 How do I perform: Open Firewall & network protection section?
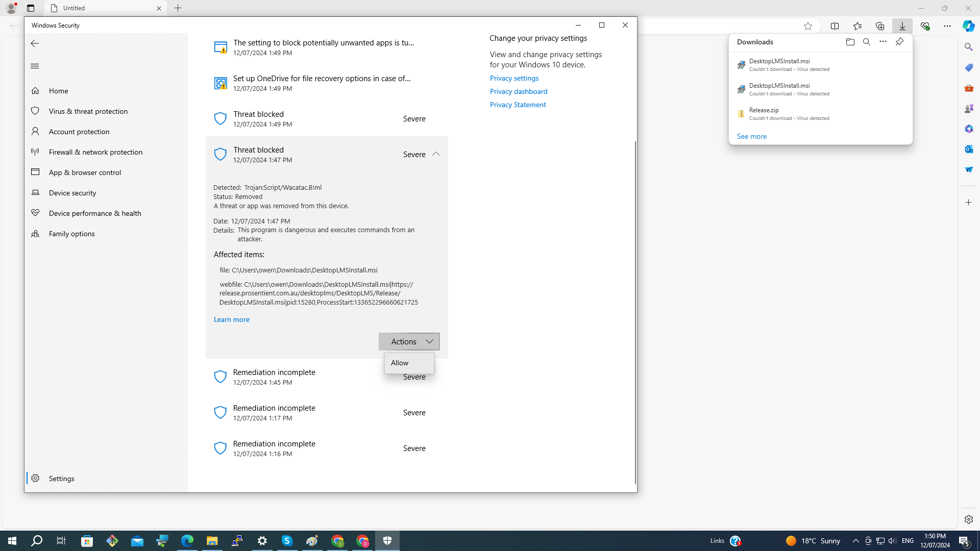[106, 152]
